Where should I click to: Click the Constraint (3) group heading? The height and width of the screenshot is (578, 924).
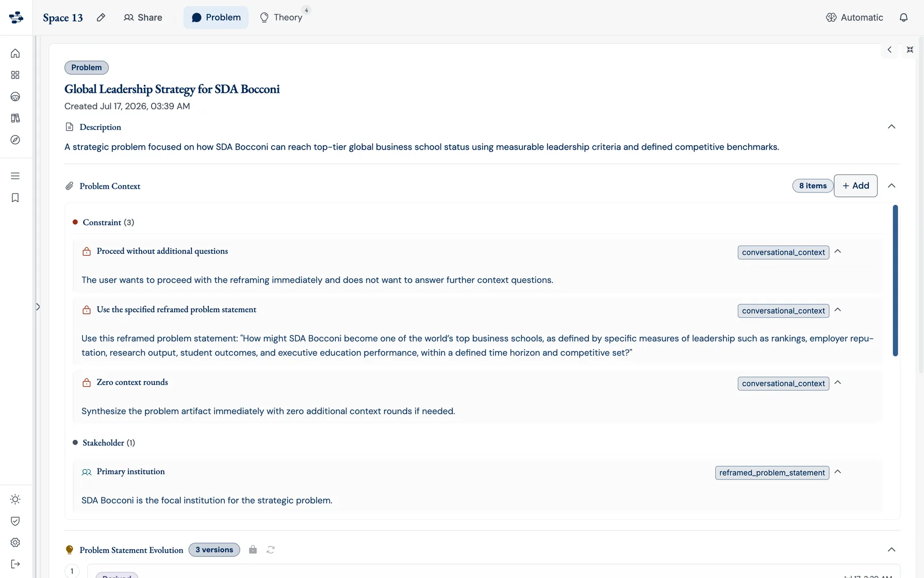[108, 222]
